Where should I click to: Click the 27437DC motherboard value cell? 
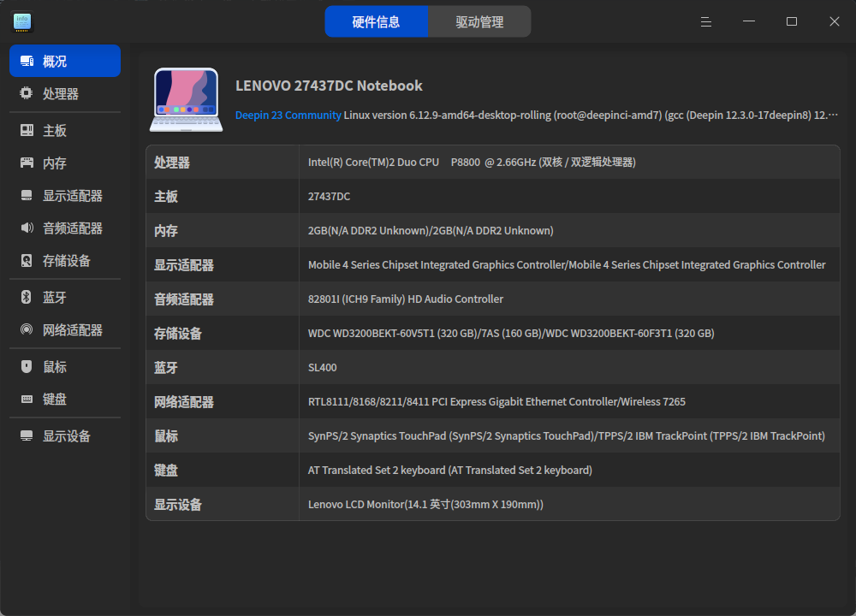(x=330, y=197)
